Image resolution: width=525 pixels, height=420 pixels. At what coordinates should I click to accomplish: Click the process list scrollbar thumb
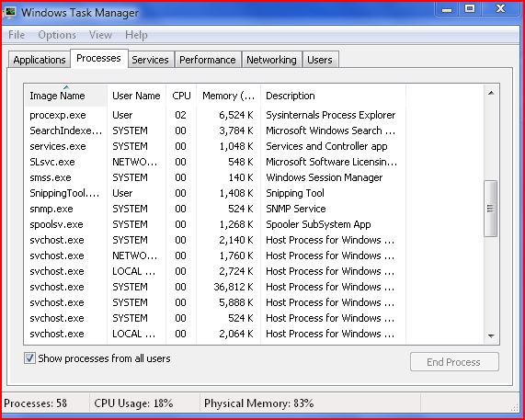[491, 209]
